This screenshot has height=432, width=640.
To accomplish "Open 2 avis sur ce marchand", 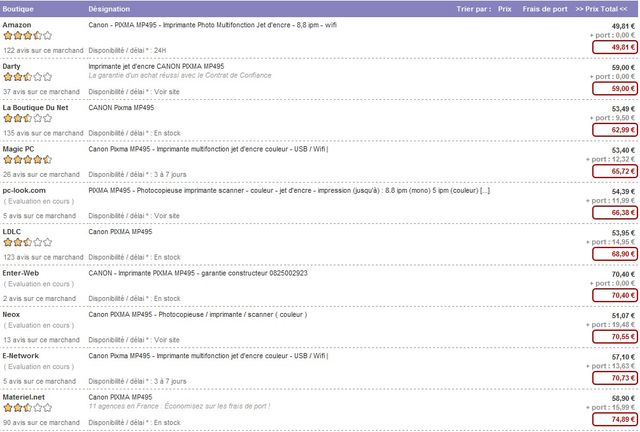I will [40, 298].
